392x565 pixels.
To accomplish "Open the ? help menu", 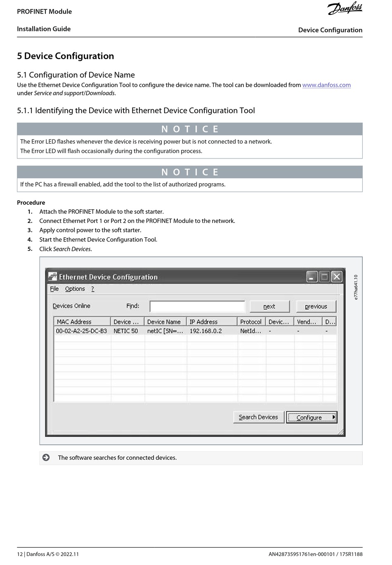I will (93, 289).
